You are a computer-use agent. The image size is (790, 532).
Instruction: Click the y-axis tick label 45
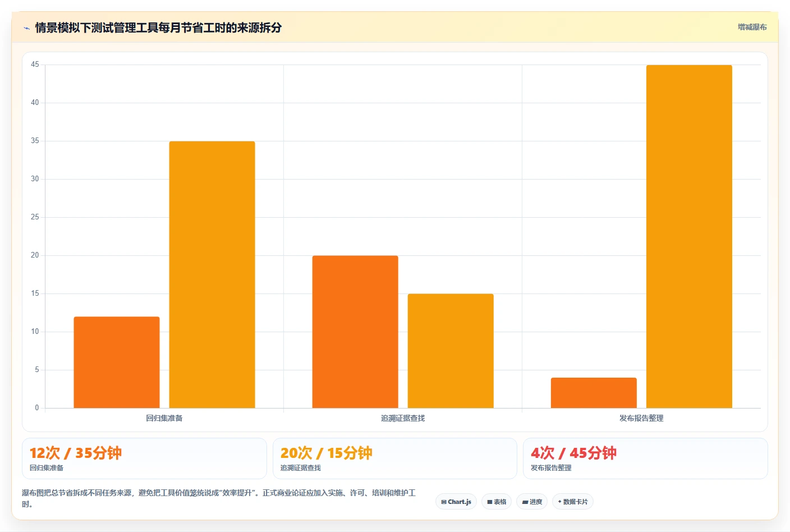(x=35, y=65)
